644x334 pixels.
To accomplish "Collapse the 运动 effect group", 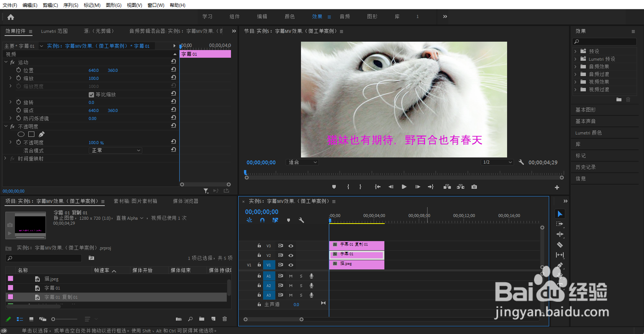I will [x=6, y=62].
